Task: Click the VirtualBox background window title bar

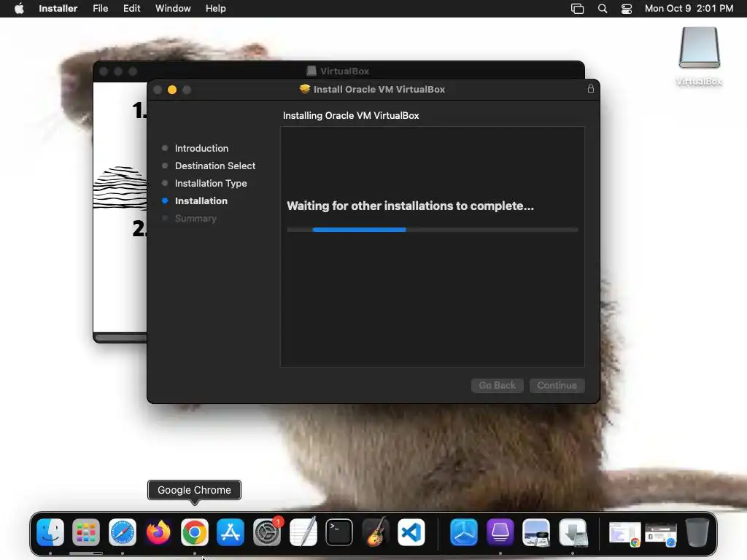Action: 338,71
